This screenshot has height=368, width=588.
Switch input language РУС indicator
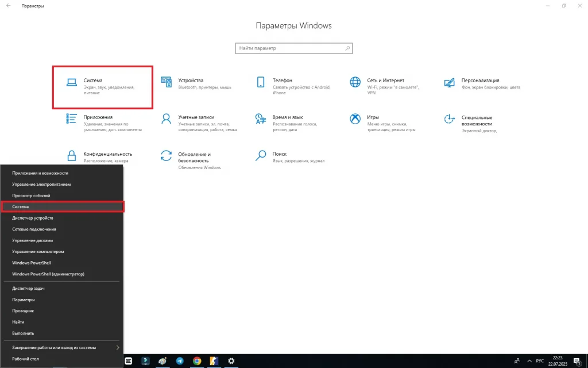[x=540, y=361]
